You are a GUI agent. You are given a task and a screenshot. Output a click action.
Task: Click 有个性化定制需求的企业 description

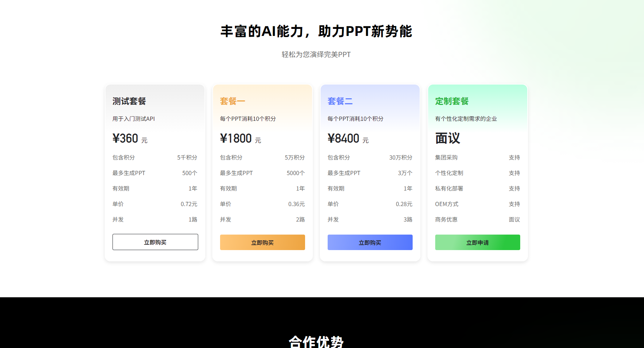pyautogui.click(x=466, y=119)
